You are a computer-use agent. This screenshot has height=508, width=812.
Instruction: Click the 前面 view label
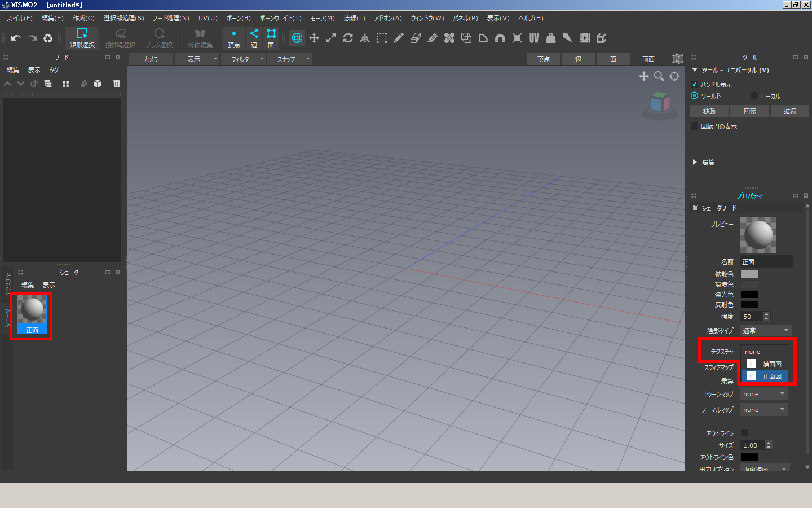[x=648, y=59]
